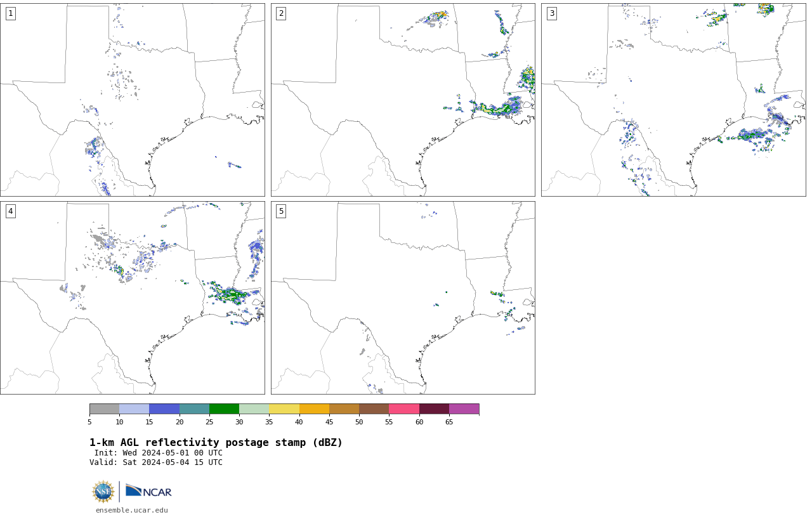The image size is (812, 517).
Task: Click the ensemble.ucar.edu text
Action: point(132,510)
